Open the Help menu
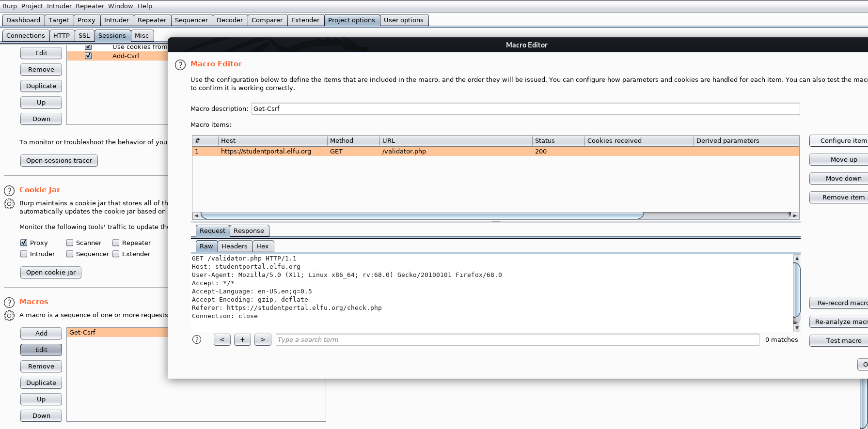The width and height of the screenshot is (868, 429). coord(145,6)
